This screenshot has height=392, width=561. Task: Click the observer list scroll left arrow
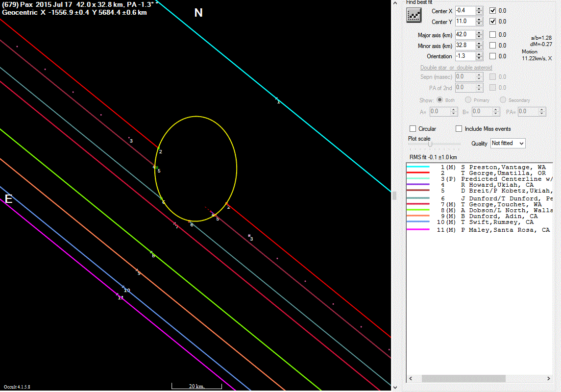pos(411,378)
